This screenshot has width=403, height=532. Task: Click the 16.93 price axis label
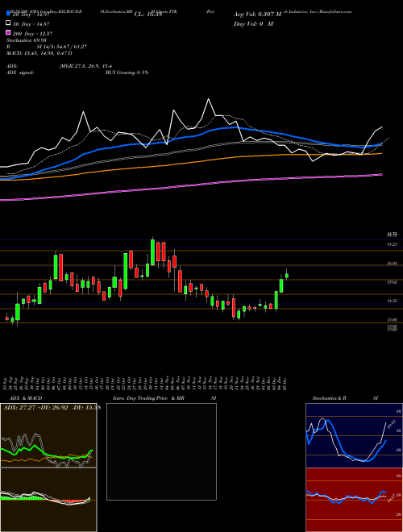[392, 264]
